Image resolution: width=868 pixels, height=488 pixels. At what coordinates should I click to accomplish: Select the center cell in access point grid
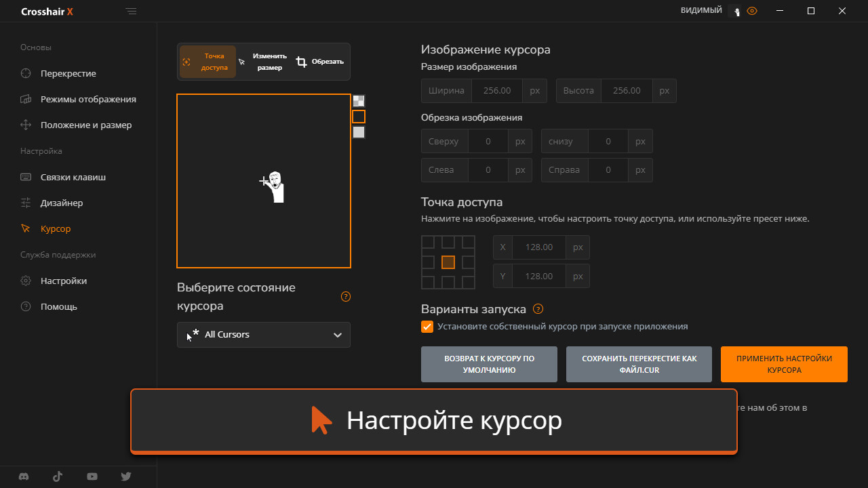tap(448, 262)
